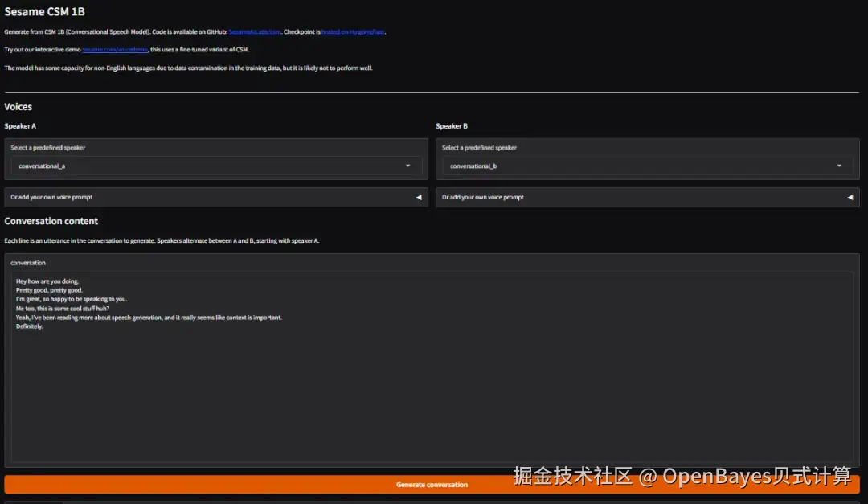Click the Generate conversation button
The image size is (868, 504).
(x=432, y=485)
